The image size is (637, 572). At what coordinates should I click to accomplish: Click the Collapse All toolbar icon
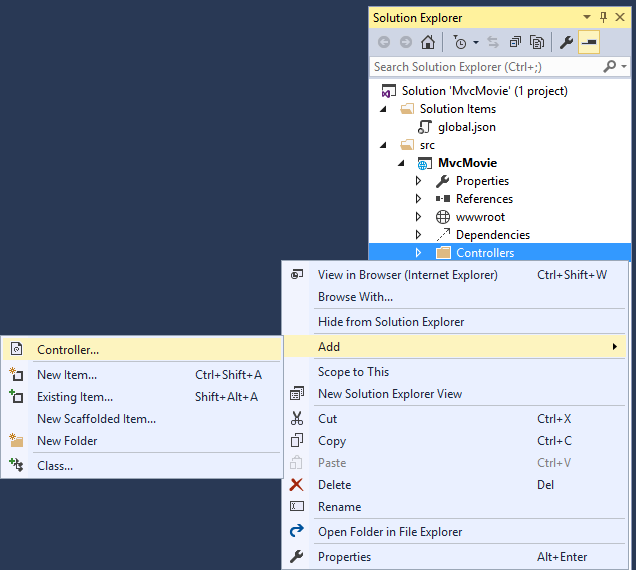[x=515, y=42]
